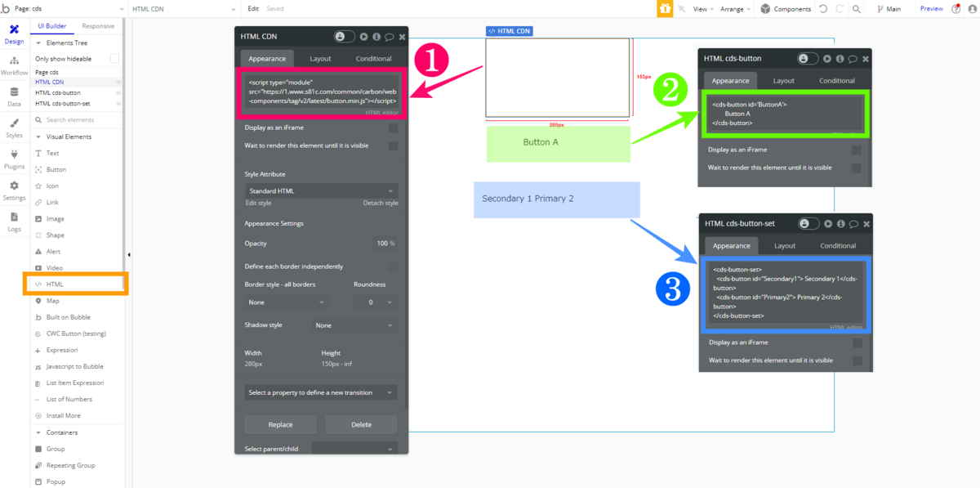Viewport: 980px width, 488px height.
Task: Switch to Conditional tab in HTML CDN panel
Action: [x=373, y=59]
